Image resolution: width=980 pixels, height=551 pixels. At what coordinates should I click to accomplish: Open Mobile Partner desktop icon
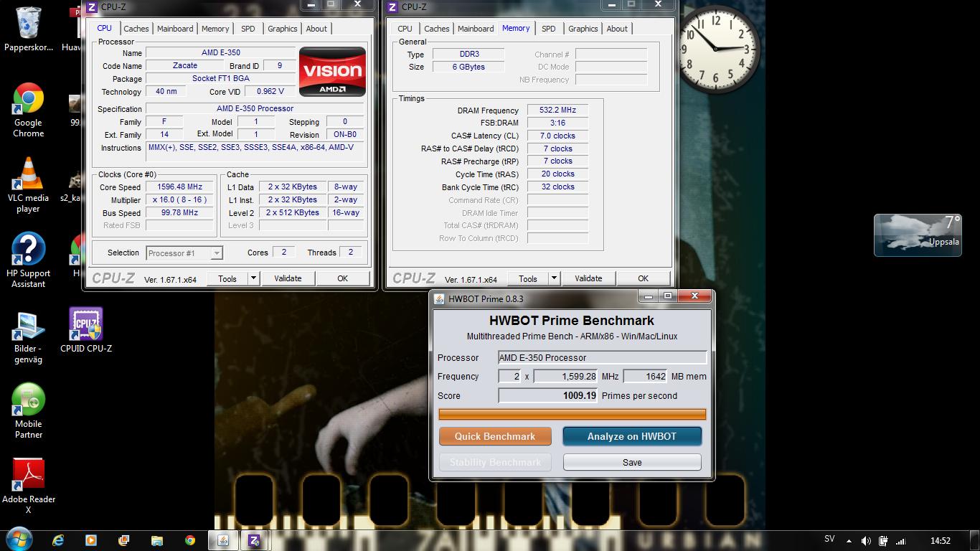coord(28,411)
